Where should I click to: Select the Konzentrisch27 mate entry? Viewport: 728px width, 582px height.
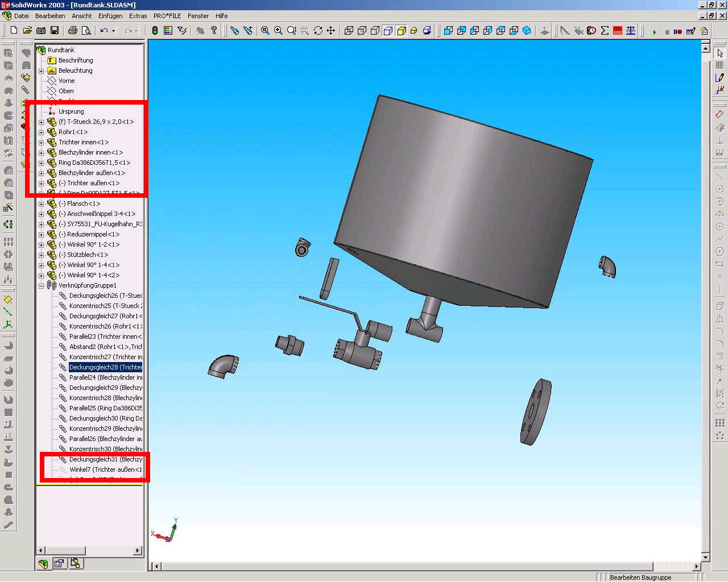click(x=105, y=357)
